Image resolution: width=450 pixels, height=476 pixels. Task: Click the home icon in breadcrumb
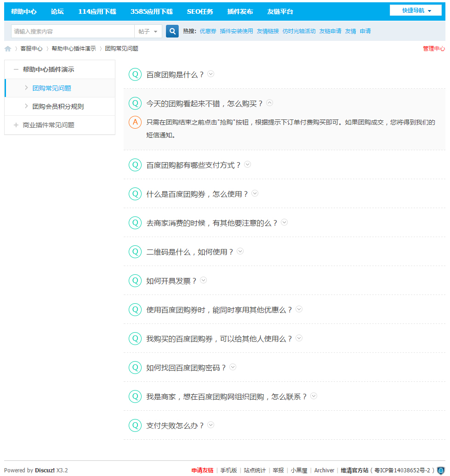point(8,49)
